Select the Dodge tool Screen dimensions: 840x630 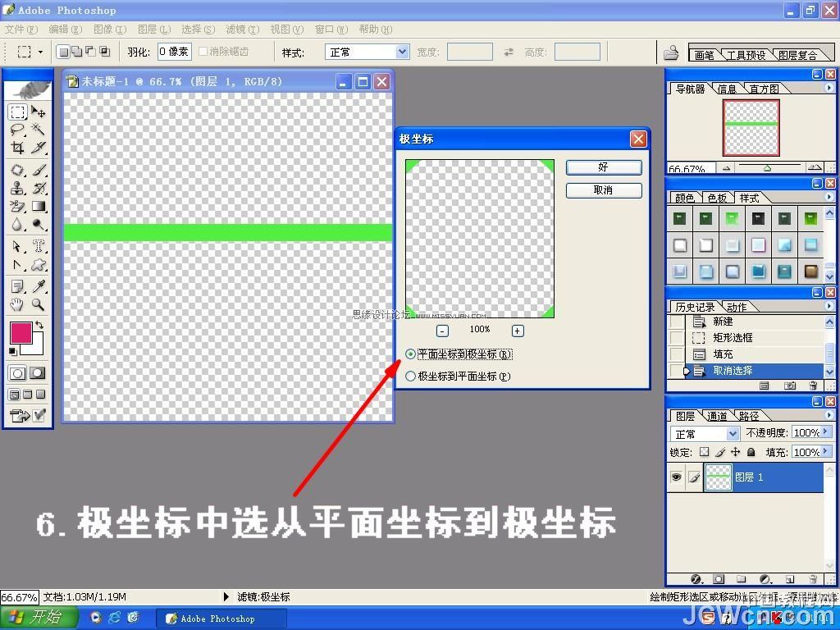pyautogui.click(x=38, y=224)
